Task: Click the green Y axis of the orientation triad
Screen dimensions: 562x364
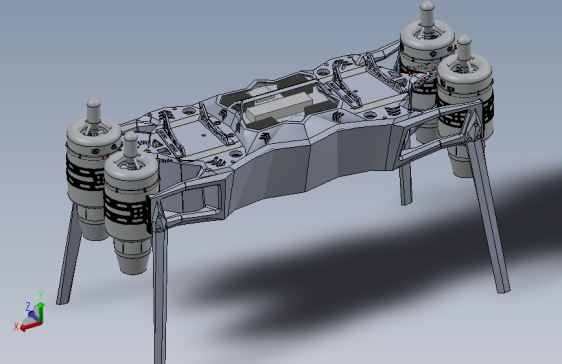Action: (41, 313)
